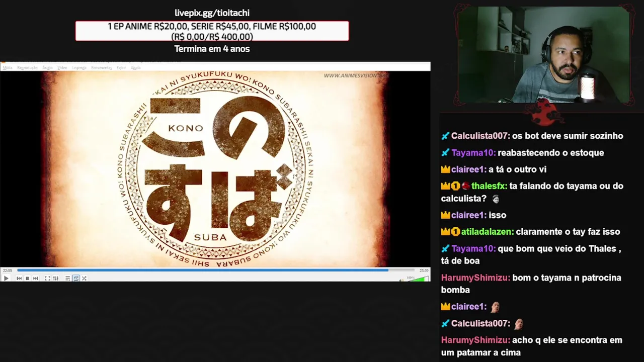Viewport: 644px width, 362px height.
Task: Click the crown badge beside thalesfx
Action: click(445, 186)
